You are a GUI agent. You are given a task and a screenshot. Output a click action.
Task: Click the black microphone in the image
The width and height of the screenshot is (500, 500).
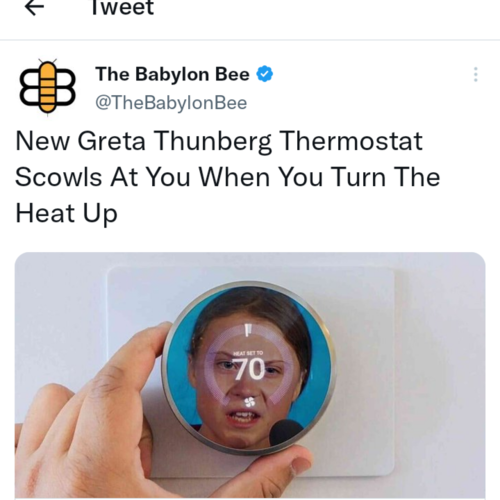(x=285, y=433)
